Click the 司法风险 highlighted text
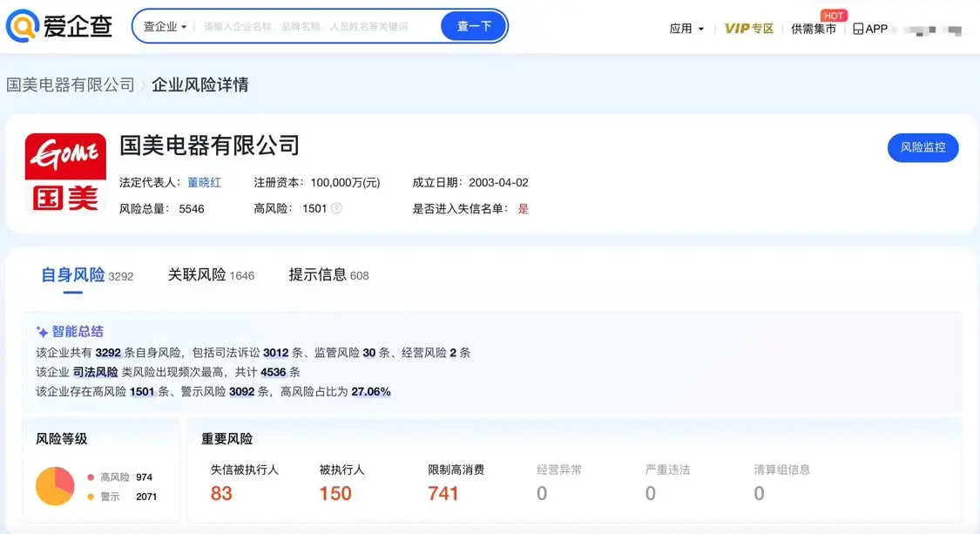This screenshot has width=980, height=534. coord(96,372)
